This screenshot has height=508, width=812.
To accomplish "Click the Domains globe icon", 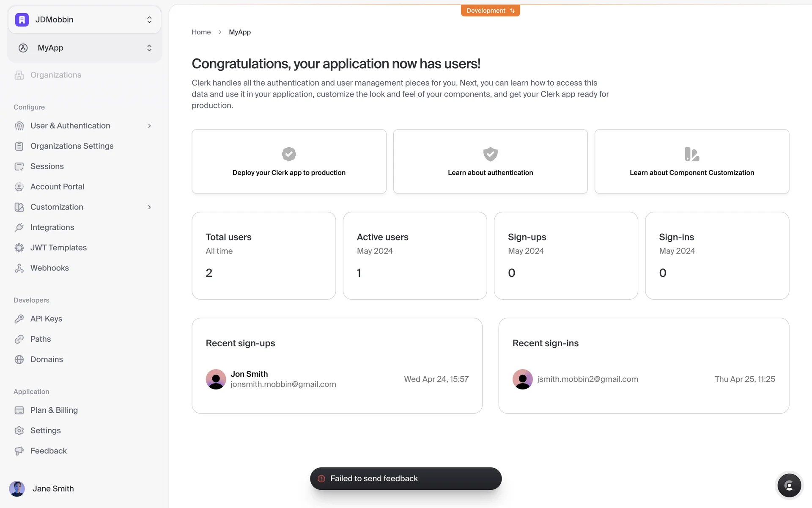I will 19,359.
